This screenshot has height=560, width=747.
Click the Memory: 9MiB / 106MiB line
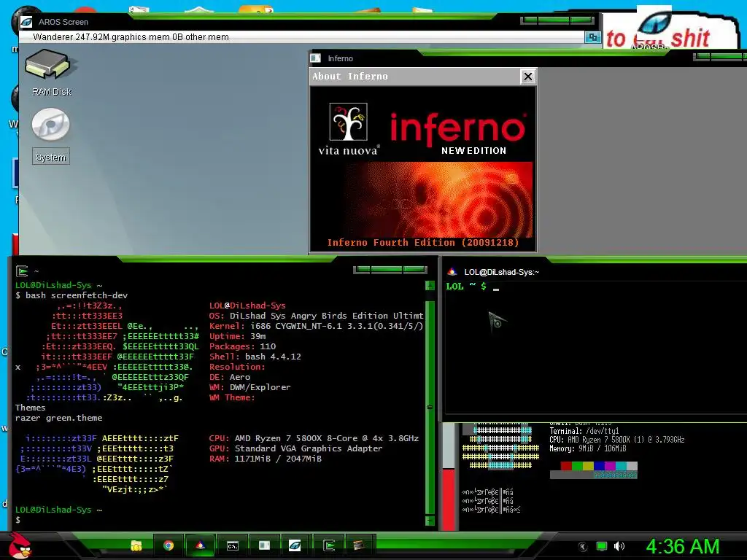click(588, 448)
